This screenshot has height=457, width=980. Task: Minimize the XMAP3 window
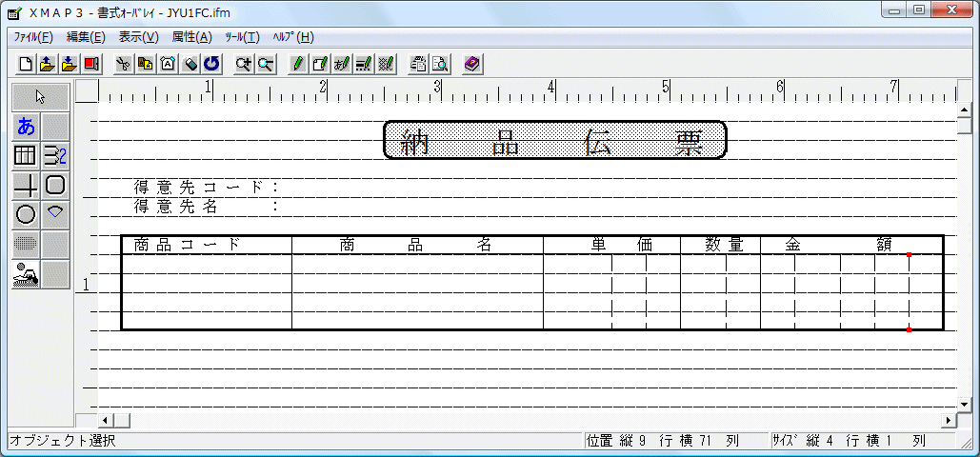click(x=895, y=10)
